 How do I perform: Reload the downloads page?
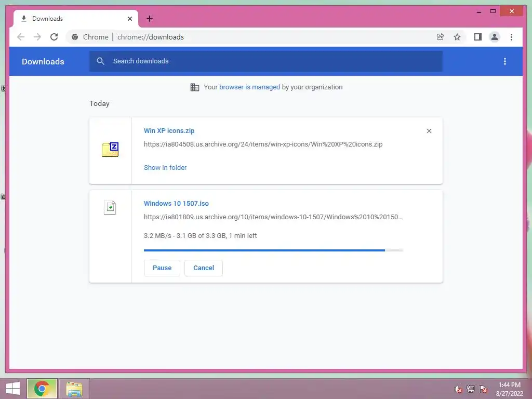pos(54,37)
